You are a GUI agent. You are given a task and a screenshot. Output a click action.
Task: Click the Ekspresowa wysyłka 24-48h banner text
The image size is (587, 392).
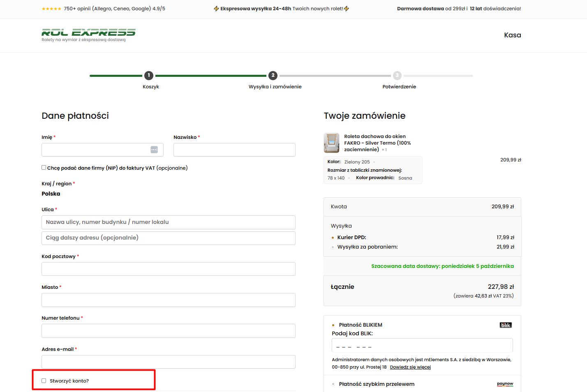click(x=282, y=9)
